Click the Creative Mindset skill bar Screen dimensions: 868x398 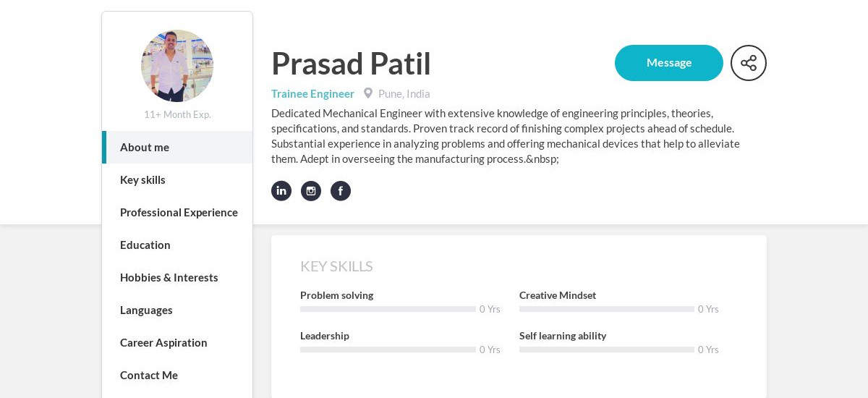(607, 309)
